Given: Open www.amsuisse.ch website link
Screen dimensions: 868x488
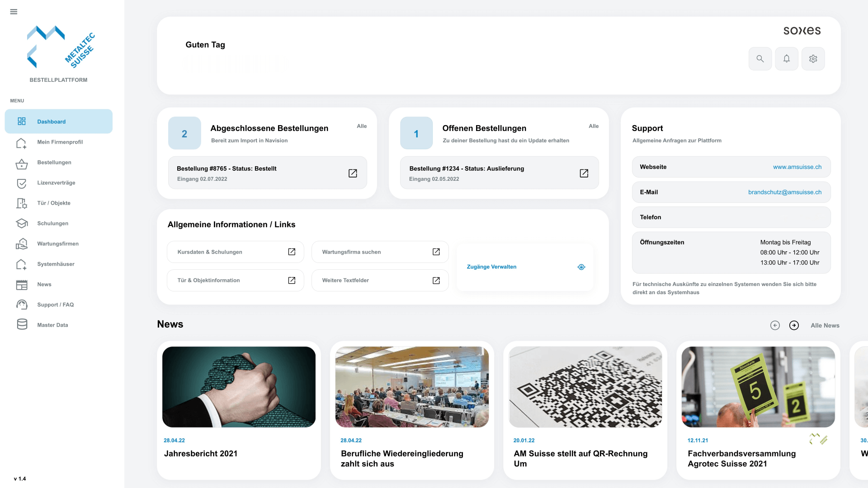Looking at the screenshot, I should point(797,167).
